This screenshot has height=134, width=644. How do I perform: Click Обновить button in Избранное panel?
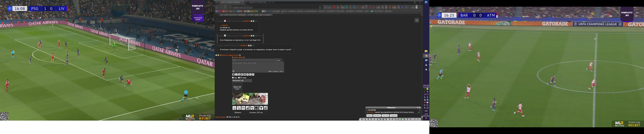[x=377, y=116]
